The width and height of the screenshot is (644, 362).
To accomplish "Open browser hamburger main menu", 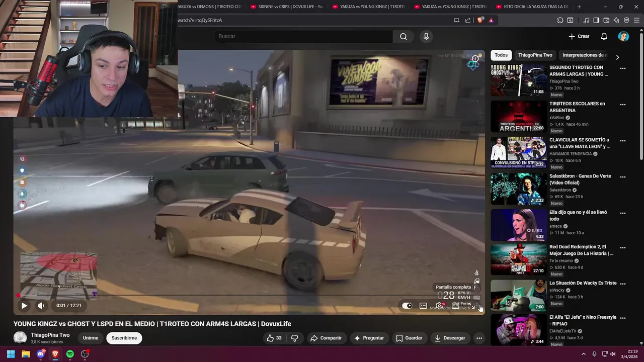I will pyautogui.click(x=636, y=20).
